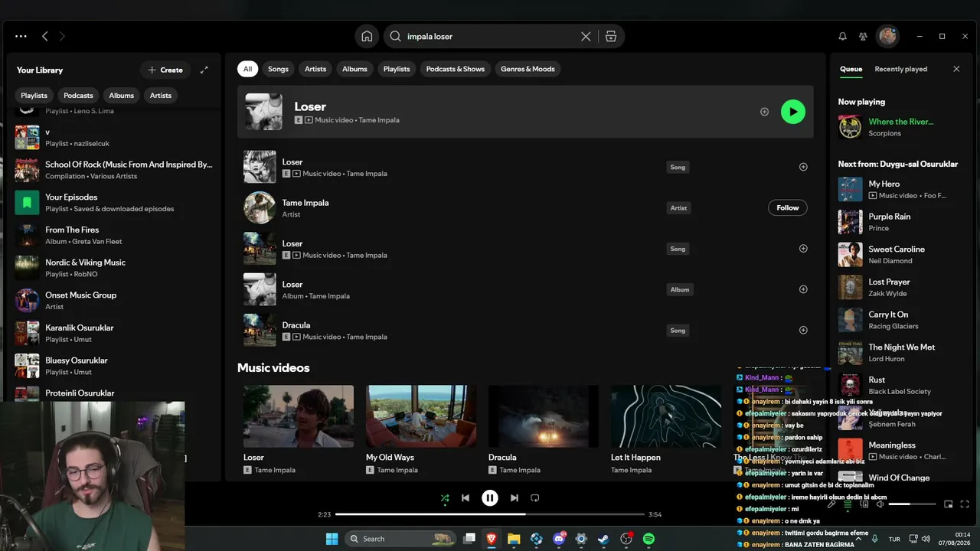This screenshot has height=551, width=980.
Task: Open the Create dropdown in Your Library
Action: pyautogui.click(x=165, y=70)
